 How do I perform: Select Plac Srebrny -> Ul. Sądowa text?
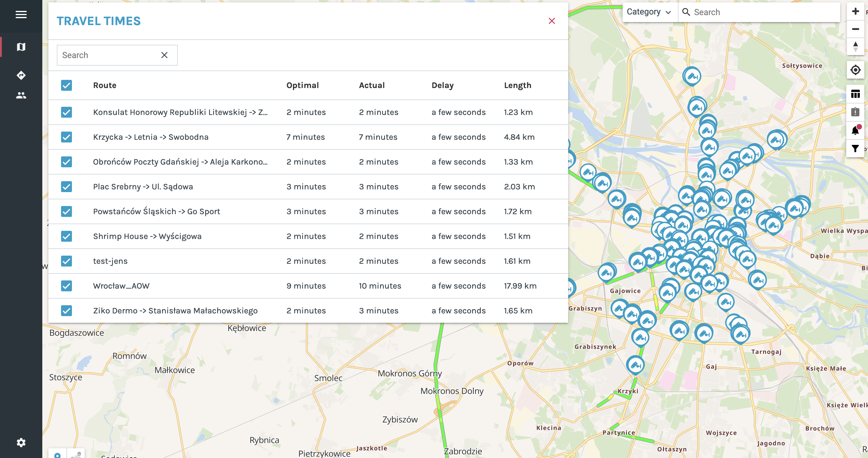[x=143, y=187]
